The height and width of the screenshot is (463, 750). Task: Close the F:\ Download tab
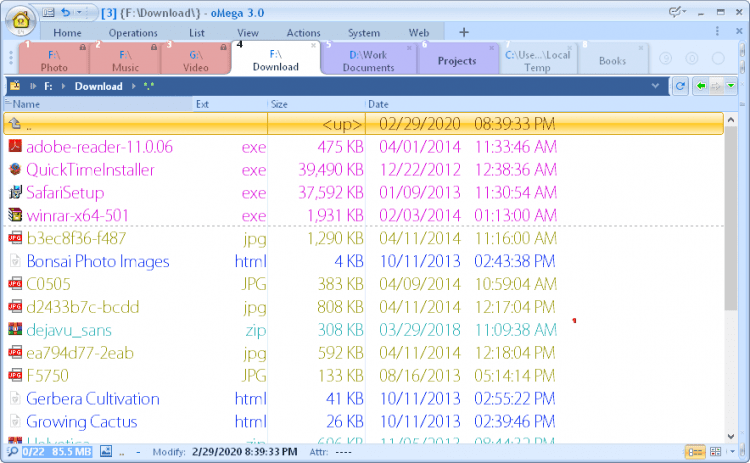point(313,46)
